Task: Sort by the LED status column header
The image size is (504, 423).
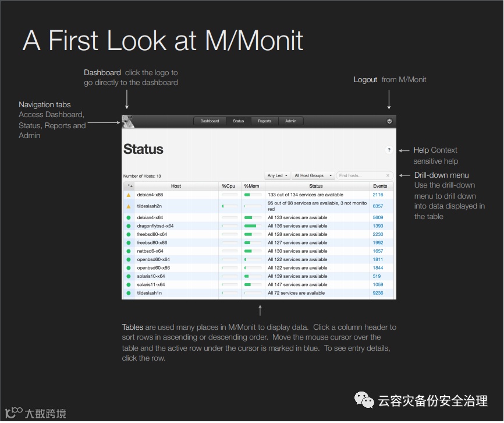Action: coord(129,186)
